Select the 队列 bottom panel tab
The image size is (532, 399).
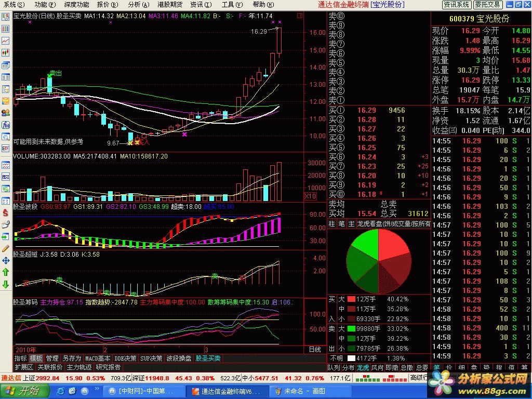(334, 367)
